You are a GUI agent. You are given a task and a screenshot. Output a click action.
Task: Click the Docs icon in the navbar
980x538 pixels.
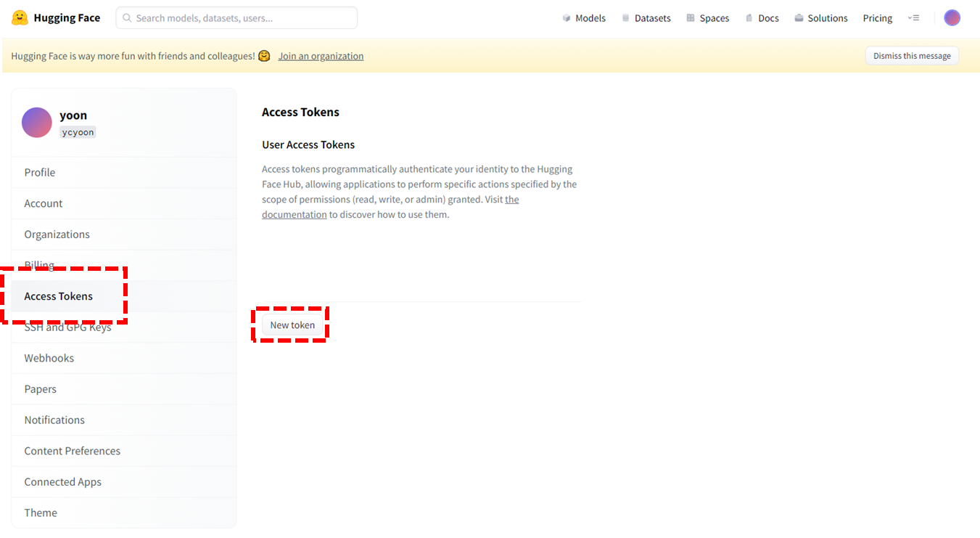[749, 18]
